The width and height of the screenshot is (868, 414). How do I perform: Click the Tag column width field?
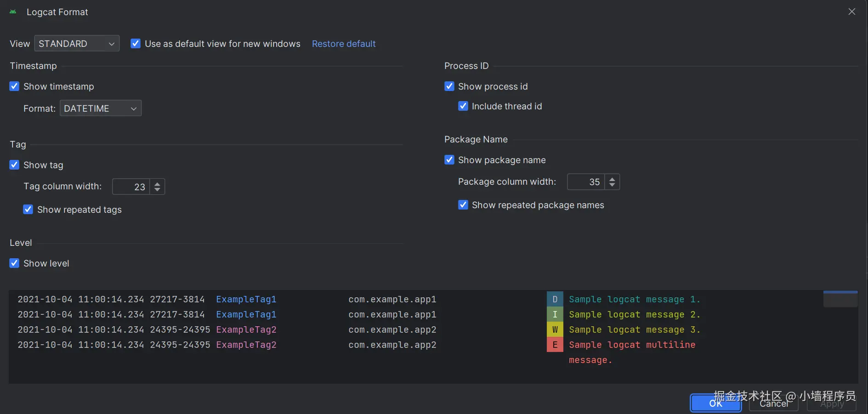[131, 187]
